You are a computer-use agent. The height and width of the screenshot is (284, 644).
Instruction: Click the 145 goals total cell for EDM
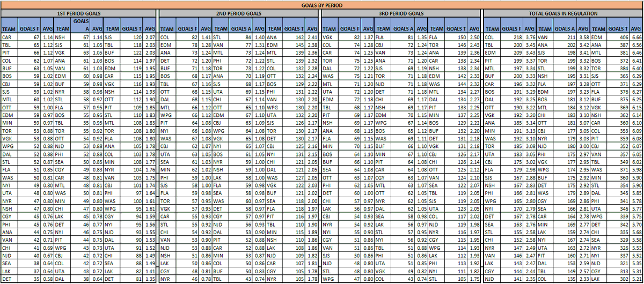[x=293, y=45]
